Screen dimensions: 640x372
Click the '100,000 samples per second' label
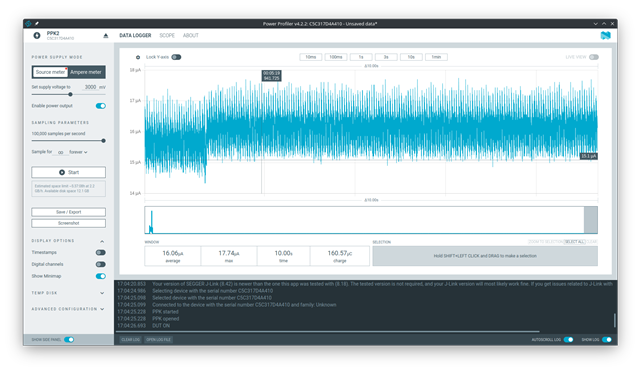[x=58, y=134]
